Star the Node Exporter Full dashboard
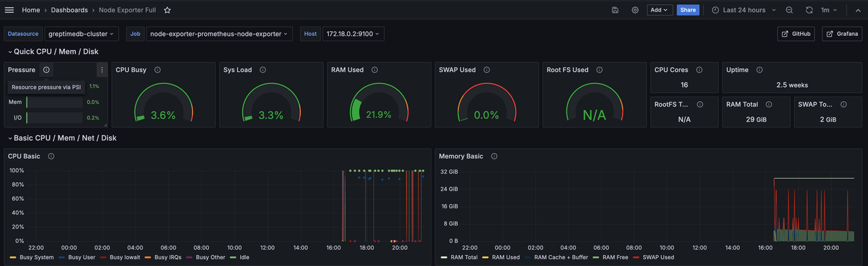Screen dimensions: 868x266 pos(167,10)
